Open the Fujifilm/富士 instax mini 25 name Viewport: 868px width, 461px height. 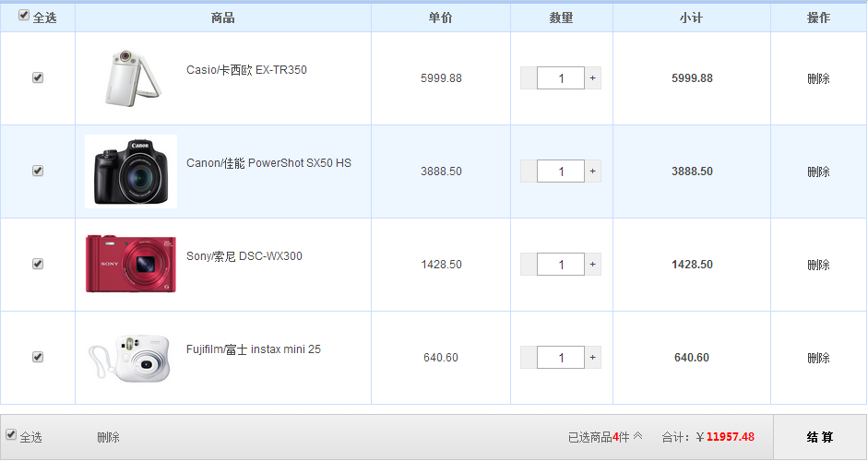click(254, 349)
